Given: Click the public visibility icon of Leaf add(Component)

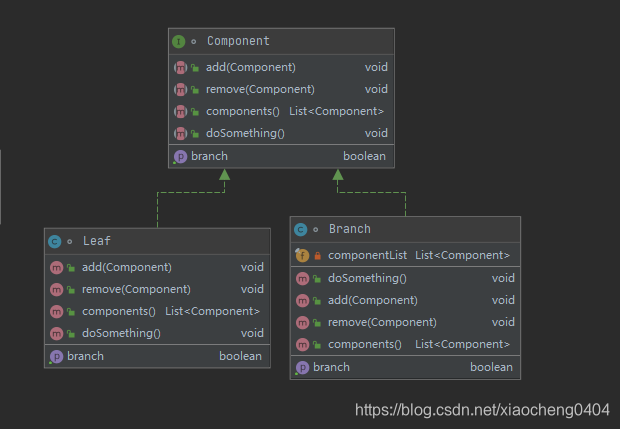Looking at the screenshot, I should coord(71,268).
